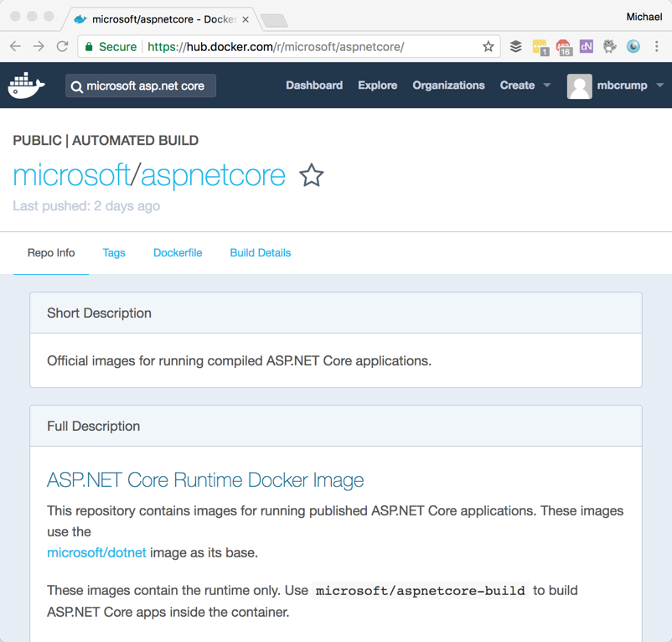
Task: Click the mbcrump username
Action: click(x=623, y=85)
